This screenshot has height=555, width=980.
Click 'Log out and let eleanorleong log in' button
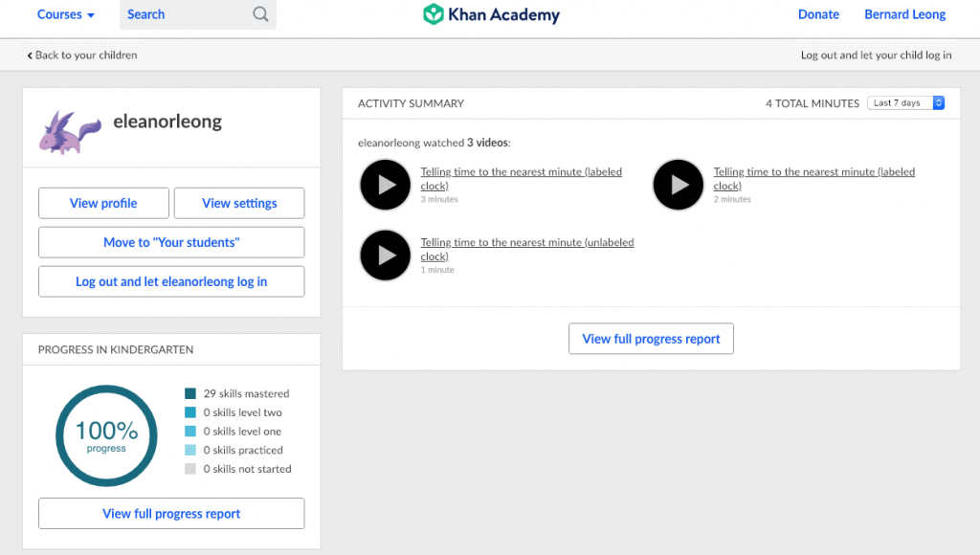click(x=171, y=282)
